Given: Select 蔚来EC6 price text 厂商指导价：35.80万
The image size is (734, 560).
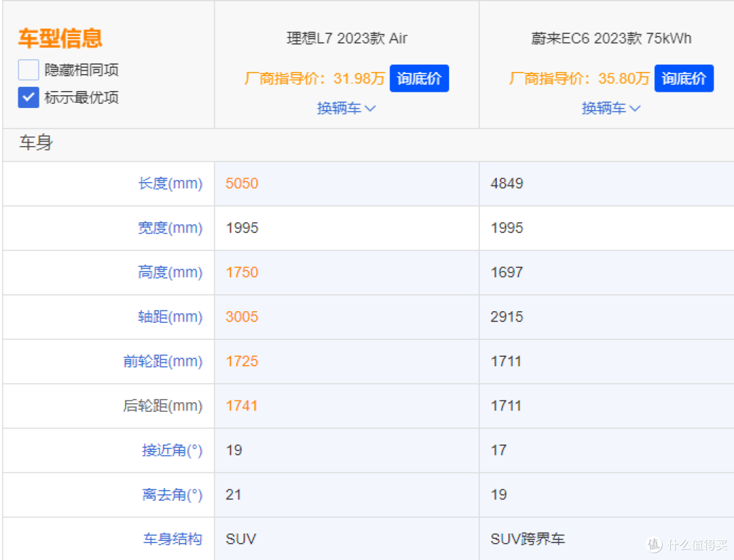Looking at the screenshot, I should click(x=579, y=78).
